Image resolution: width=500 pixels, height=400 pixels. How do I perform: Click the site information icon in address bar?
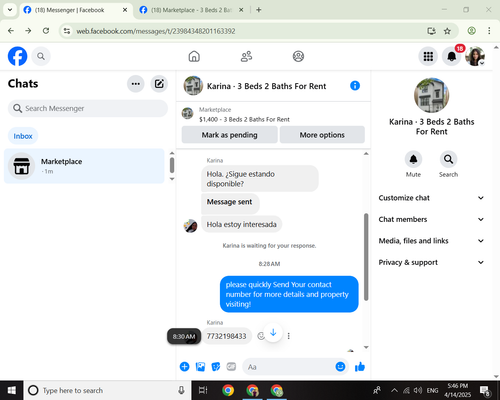pyautogui.click(x=67, y=31)
